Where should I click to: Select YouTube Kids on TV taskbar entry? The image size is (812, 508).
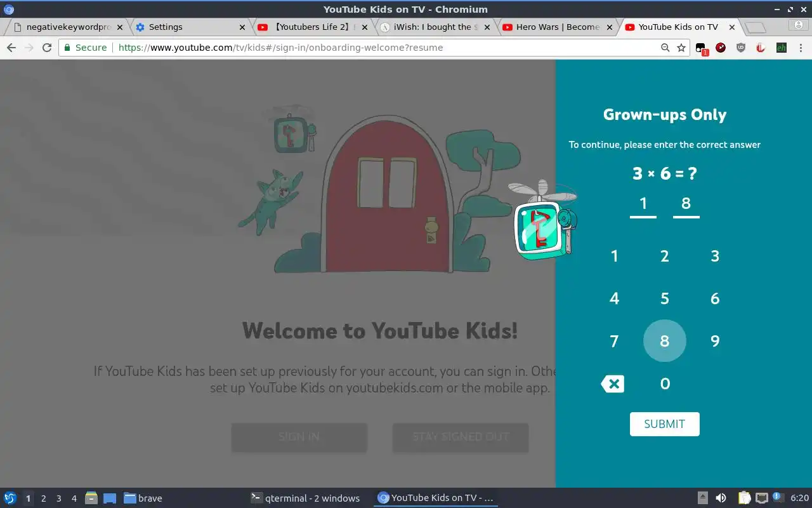pos(436,498)
